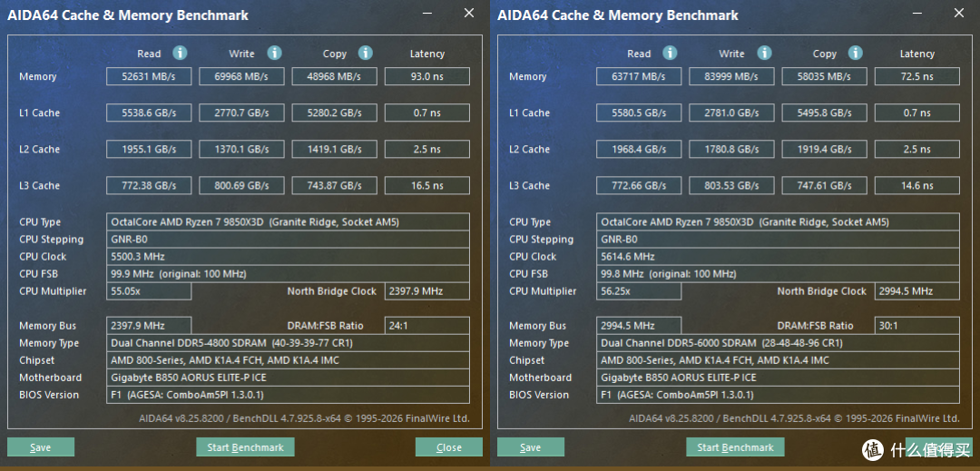Click the 1370.1 GB/s L2 write field
Image resolution: width=980 pixels, height=471 pixels.
242,150
